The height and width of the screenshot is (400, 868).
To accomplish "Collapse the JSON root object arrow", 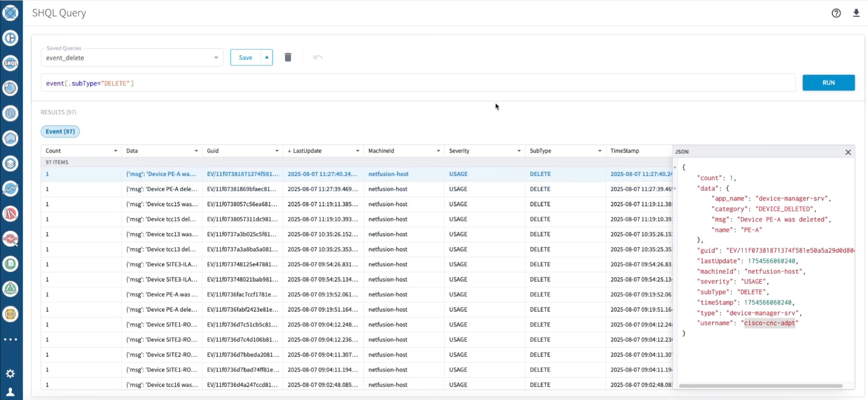I will (x=675, y=167).
